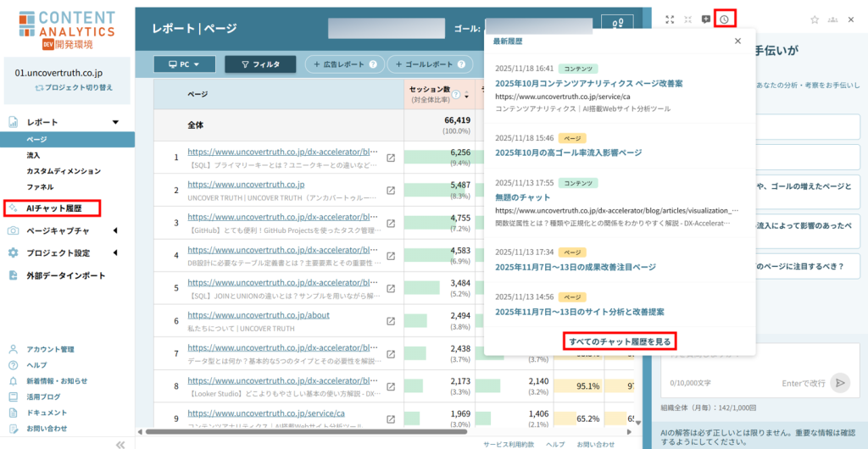This screenshot has width=868, height=449.
Task: Close the 最新履歴 popup
Action: [737, 41]
